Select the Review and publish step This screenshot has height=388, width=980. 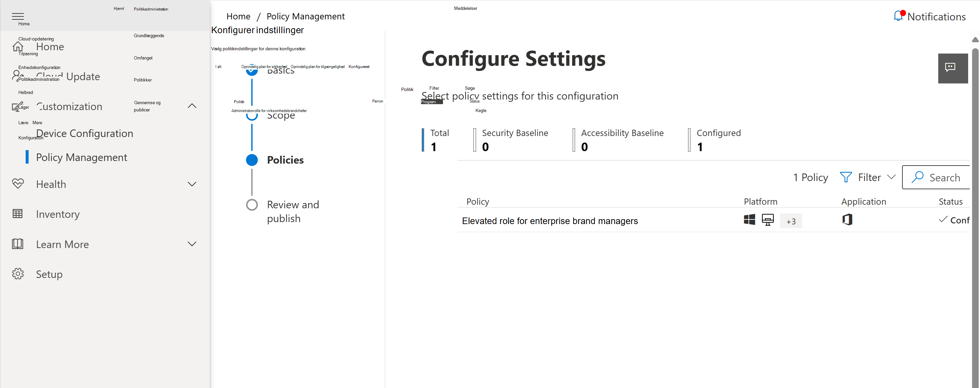click(293, 211)
